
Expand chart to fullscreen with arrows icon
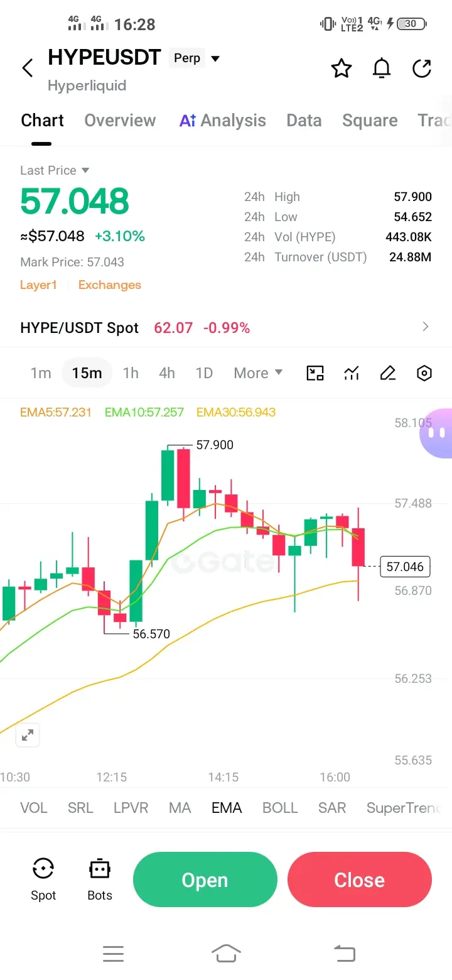(x=28, y=736)
